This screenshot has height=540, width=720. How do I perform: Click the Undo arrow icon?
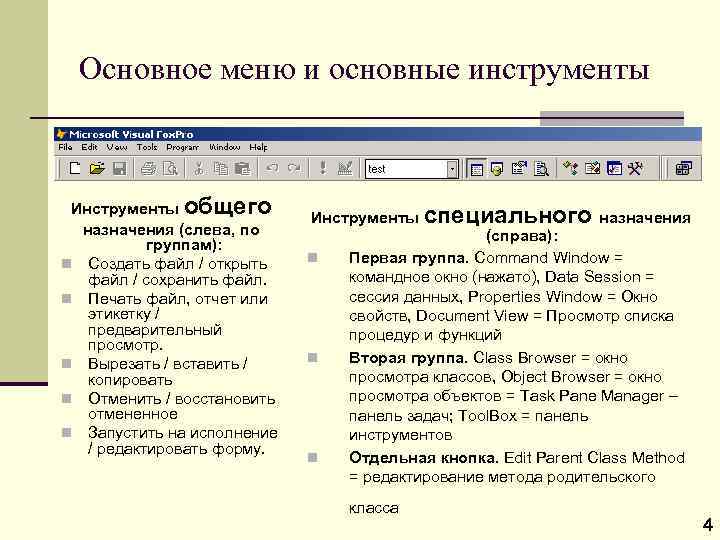(272, 169)
